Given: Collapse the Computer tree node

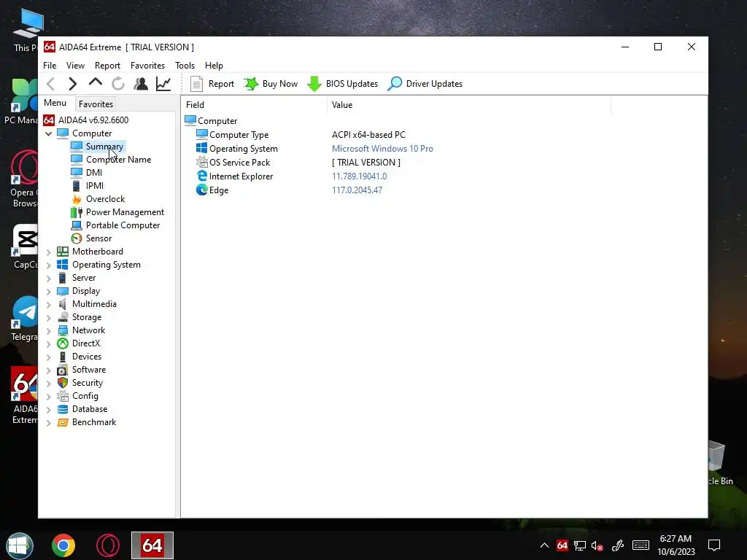Looking at the screenshot, I should 49,134.
